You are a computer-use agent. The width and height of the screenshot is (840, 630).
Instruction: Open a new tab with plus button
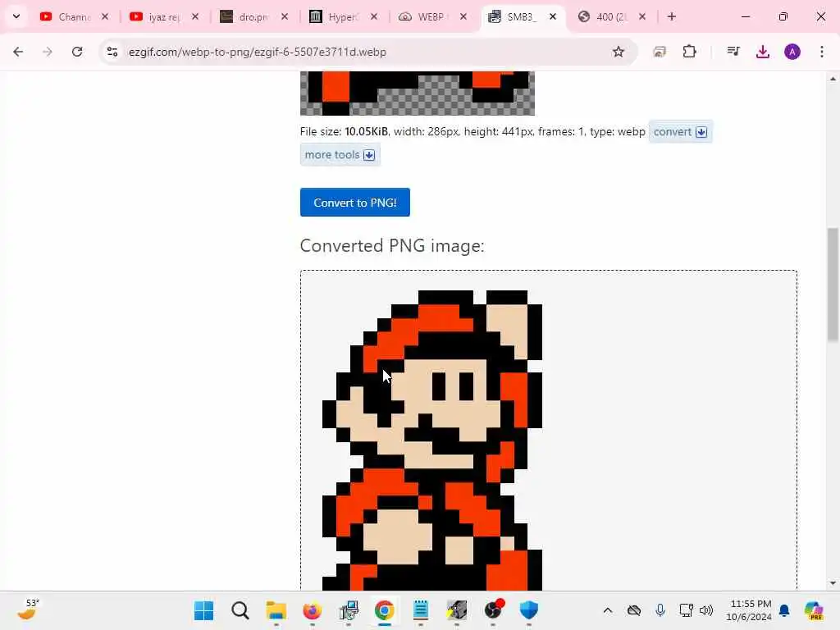(672, 16)
